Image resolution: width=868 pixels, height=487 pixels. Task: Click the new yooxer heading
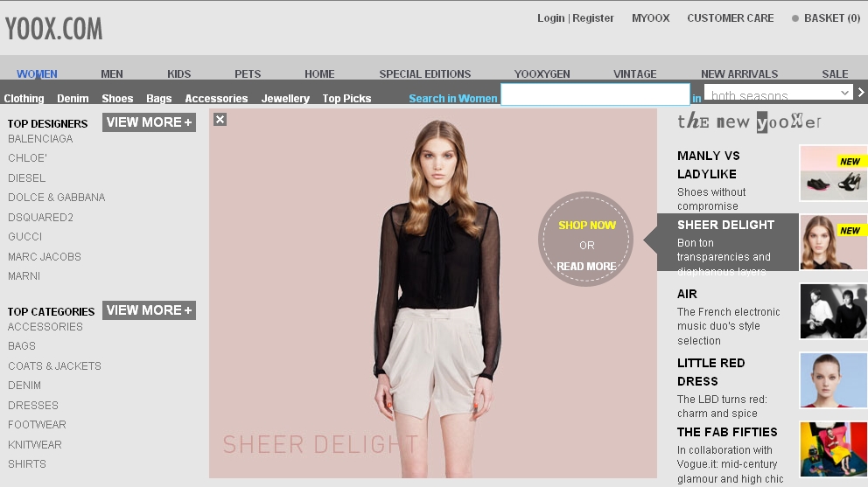(x=749, y=122)
